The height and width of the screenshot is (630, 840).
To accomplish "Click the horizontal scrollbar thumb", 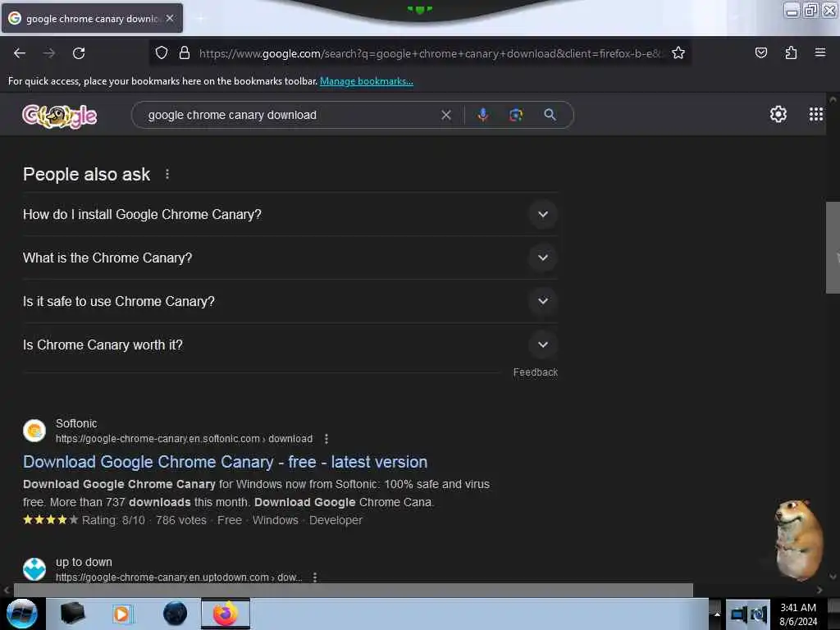I will tap(353, 590).
